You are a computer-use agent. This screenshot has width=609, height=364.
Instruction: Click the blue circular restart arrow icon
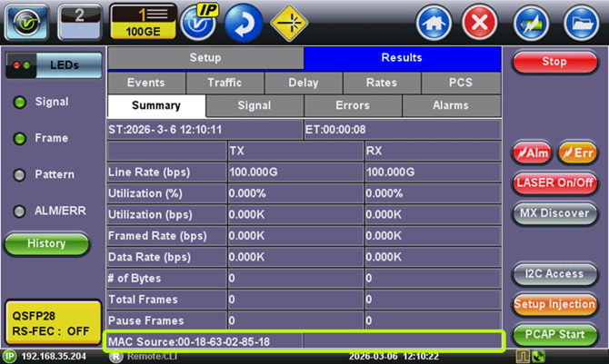tap(244, 20)
